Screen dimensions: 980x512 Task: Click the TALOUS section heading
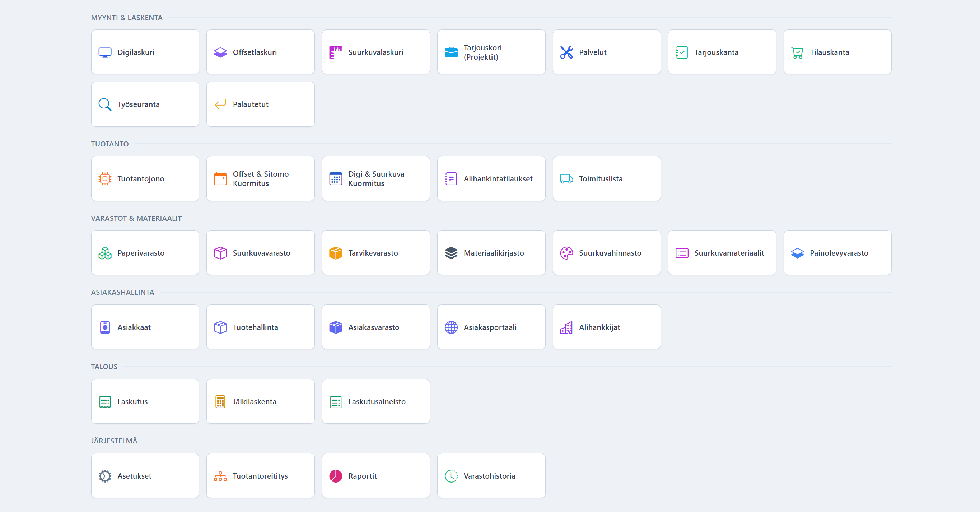pyautogui.click(x=104, y=367)
